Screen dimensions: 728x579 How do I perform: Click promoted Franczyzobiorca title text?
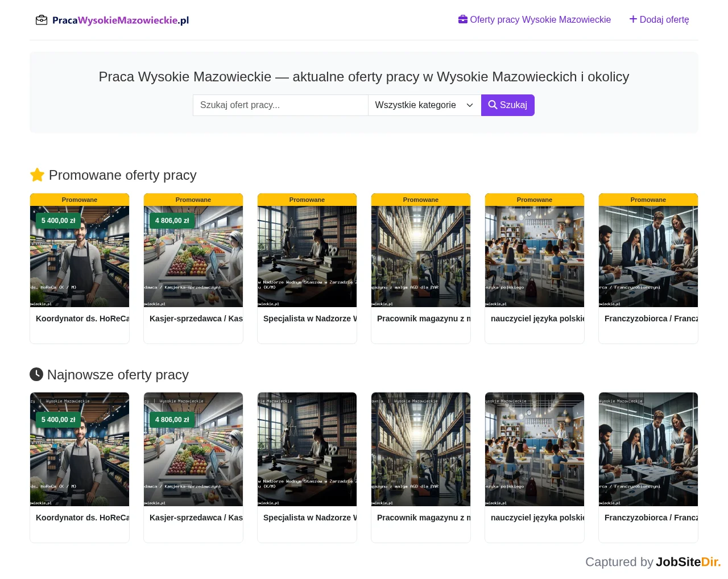click(x=651, y=319)
